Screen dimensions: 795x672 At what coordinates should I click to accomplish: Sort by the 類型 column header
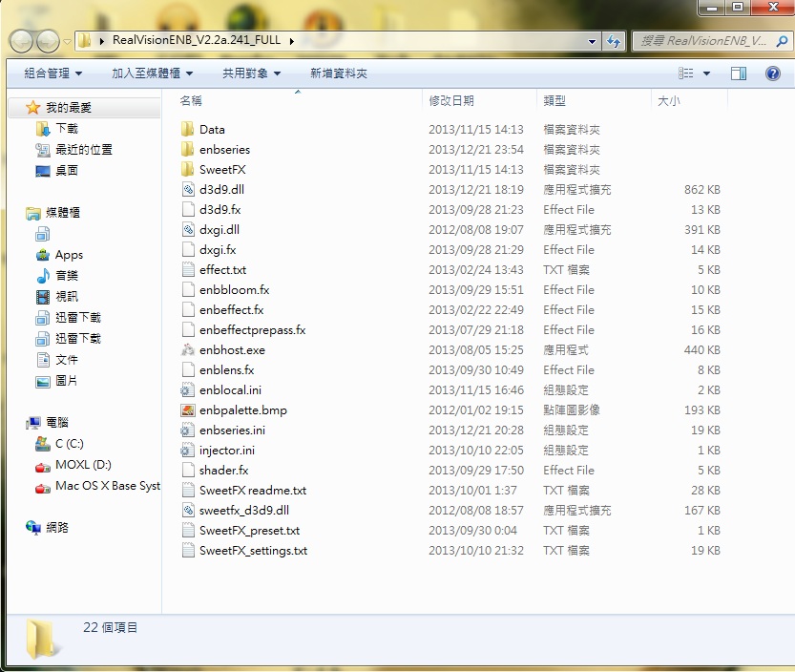[x=554, y=101]
